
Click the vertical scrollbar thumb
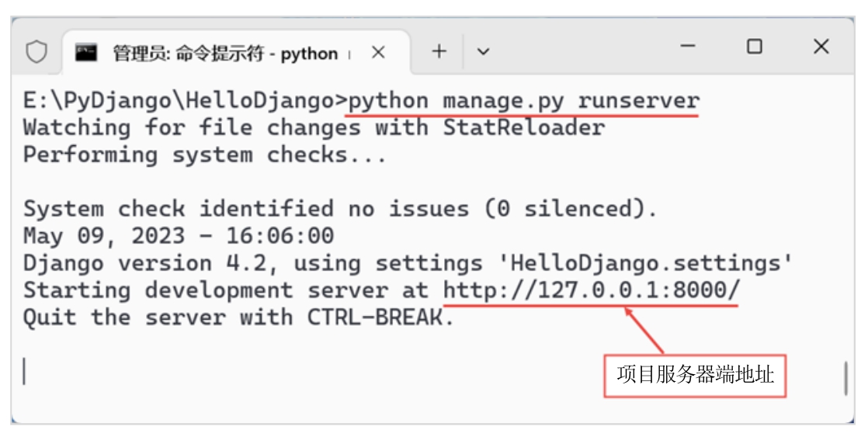coord(845,379)
